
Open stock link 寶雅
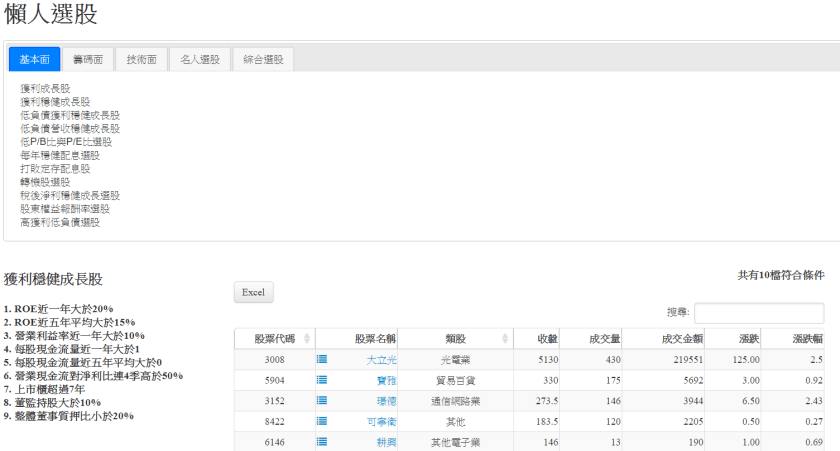pyautogui.click(x=387, y=381)
